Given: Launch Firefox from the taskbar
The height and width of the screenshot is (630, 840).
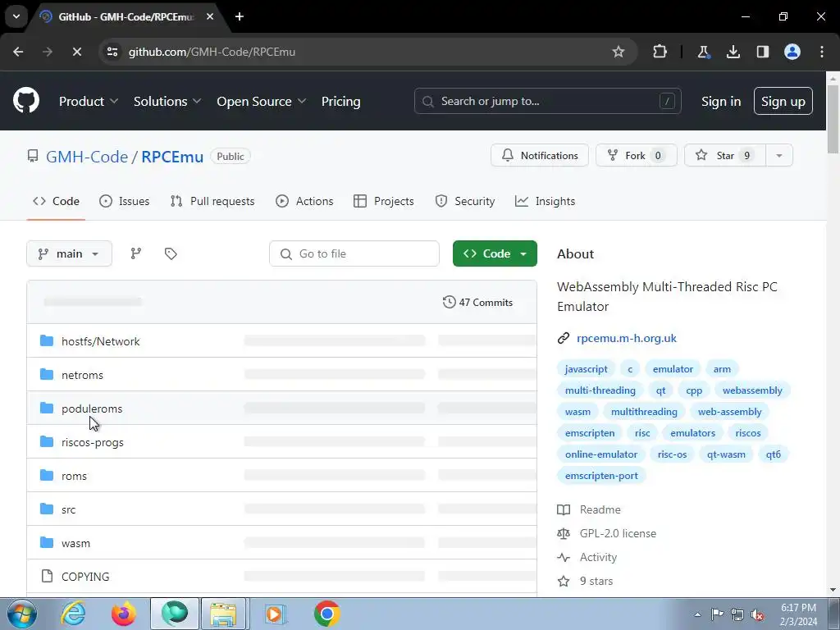Looking at the screenshot, I should (x=123, y=614).
